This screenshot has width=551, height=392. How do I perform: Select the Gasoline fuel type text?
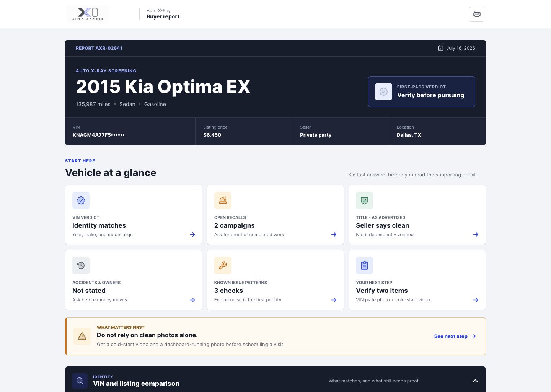pyautogui.click(x=155, y=104)
